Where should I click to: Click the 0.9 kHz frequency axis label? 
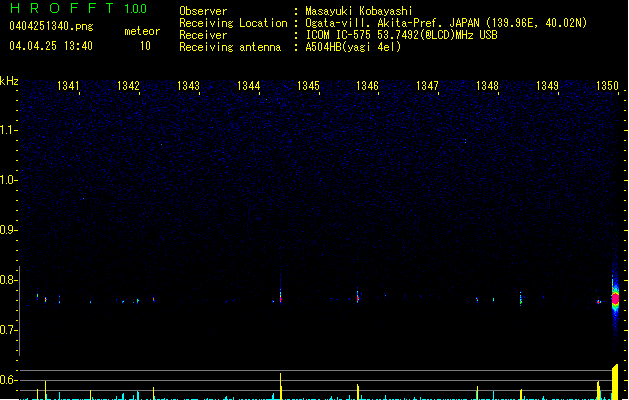pos(8,229)
